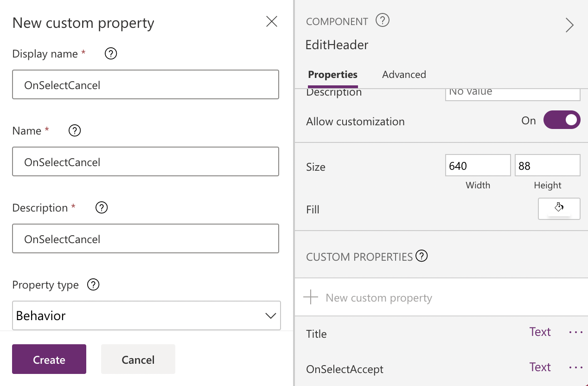
Task: Open the Fill color picker
Action: (559, 209)
